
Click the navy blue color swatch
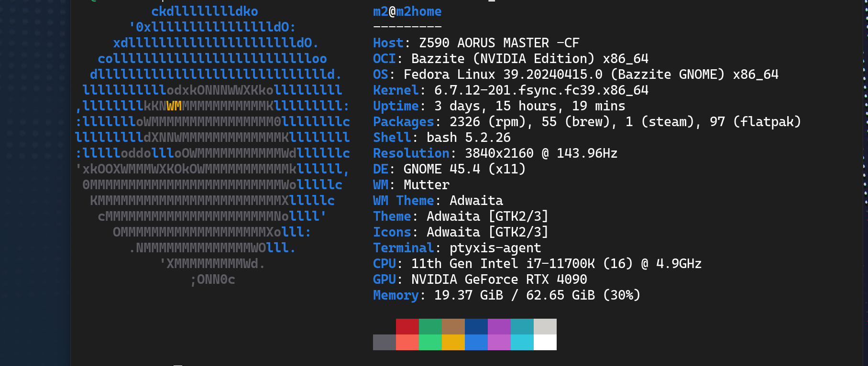click(x=476, y=327)
